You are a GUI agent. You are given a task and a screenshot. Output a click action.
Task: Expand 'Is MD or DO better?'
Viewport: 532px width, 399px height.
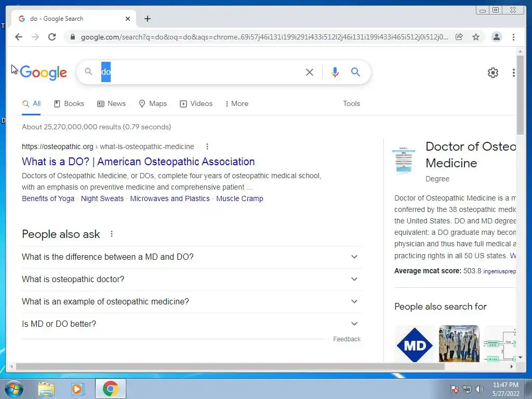(x=191, y=324)
